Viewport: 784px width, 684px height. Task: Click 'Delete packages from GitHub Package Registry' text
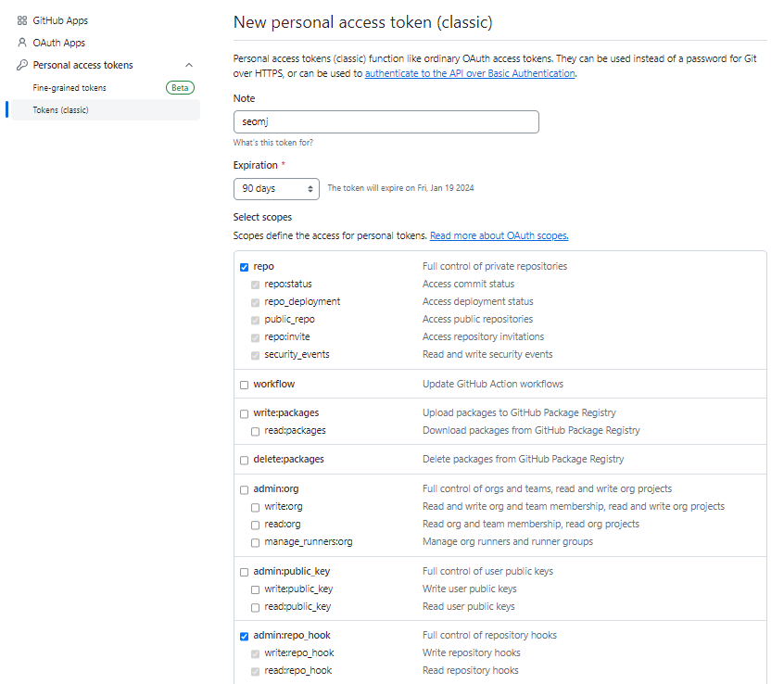(523, 459)
